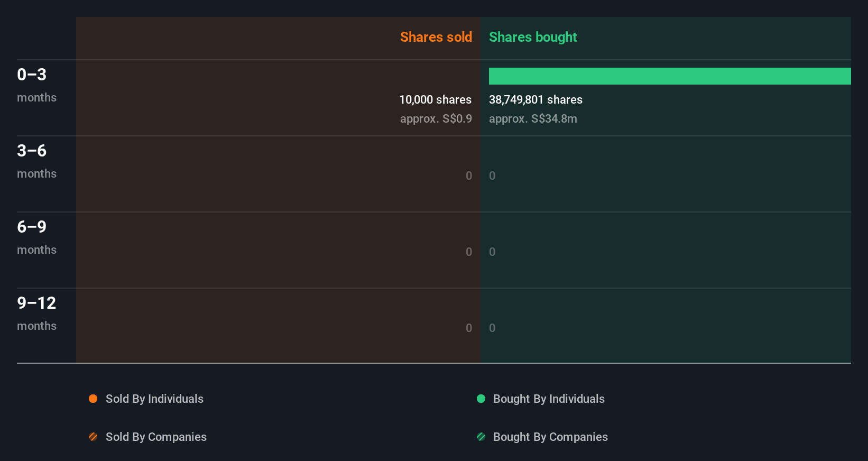Click the approx. S$34.8m amount
868x461 pixels.
(533, 118)
